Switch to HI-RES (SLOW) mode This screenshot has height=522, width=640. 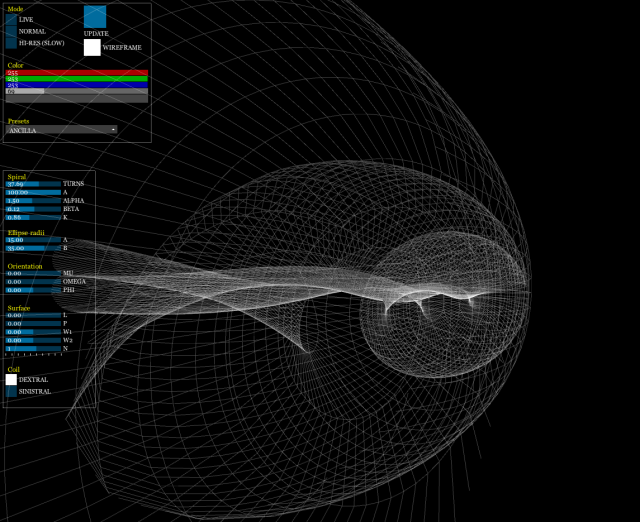(11, 43)
